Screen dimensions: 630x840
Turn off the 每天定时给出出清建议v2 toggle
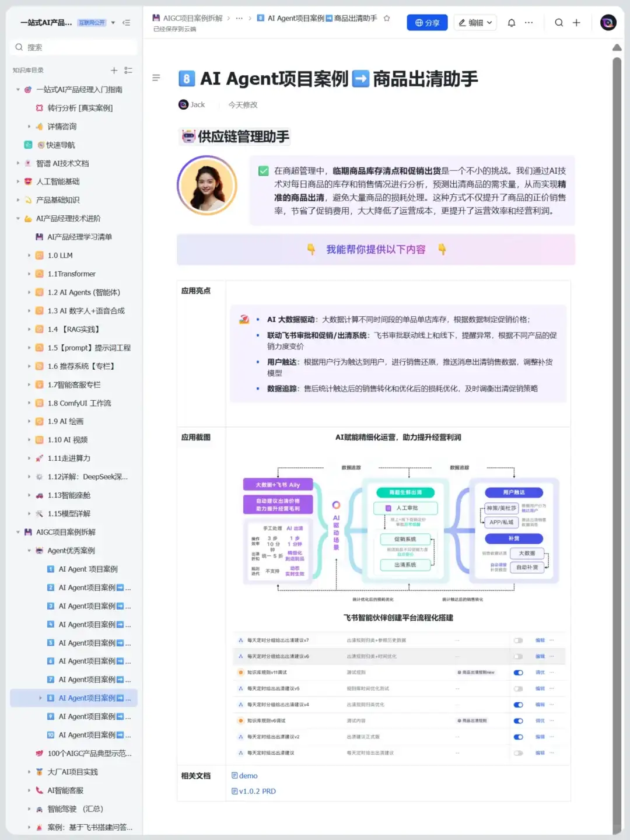pyautogui.click(x=518, y=736)
